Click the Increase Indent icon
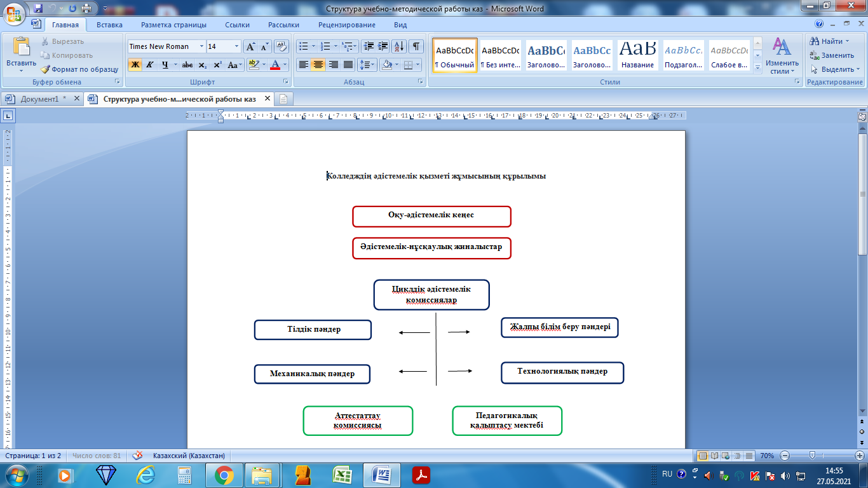This screenshot has width=868, height=488. pyautogui.click(x=383, y=46)
